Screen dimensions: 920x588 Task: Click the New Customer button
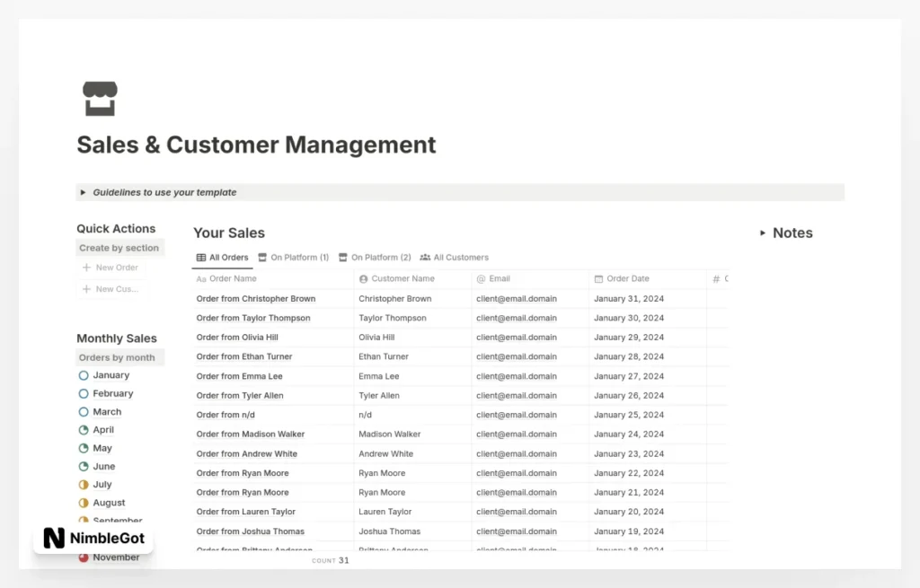coord(111,288)
